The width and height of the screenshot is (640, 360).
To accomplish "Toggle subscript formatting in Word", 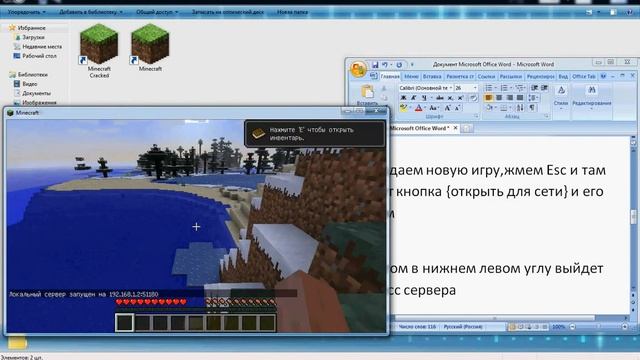I will (x=450, y=98).
